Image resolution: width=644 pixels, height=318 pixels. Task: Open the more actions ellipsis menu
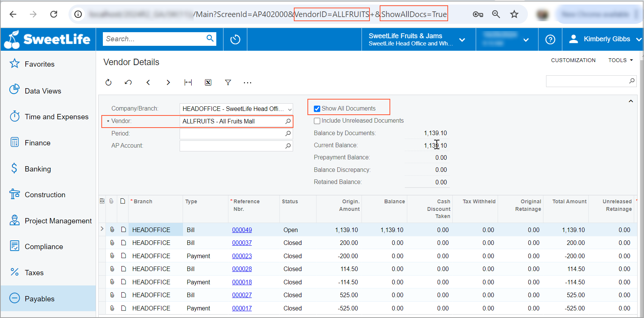point(248,83)
